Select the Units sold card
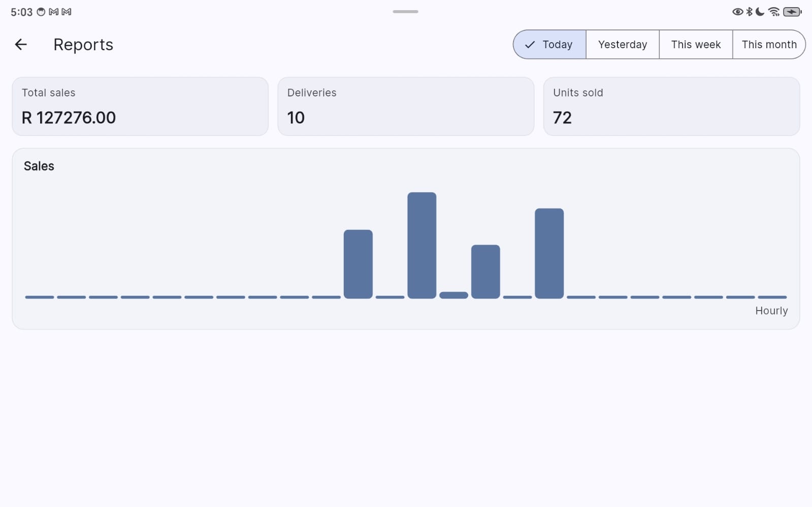 tap(671, 107)
